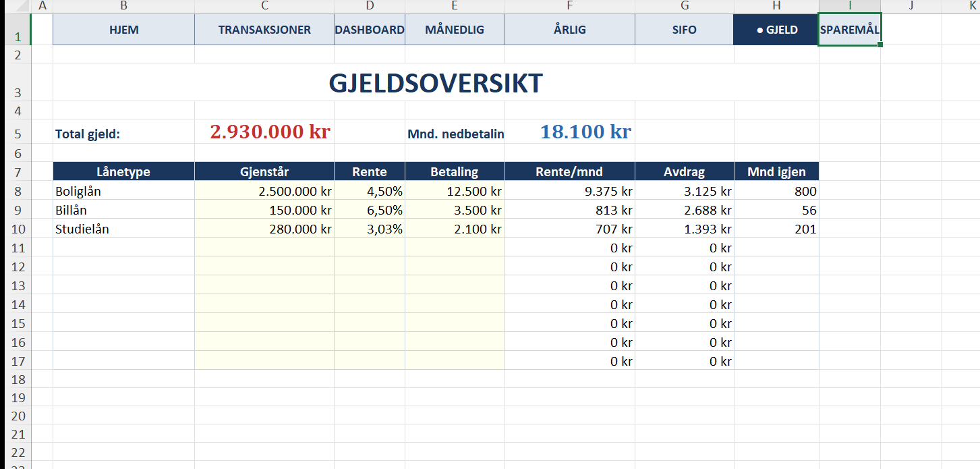Open the MÅNEDLIG navigation tab
980x469 pixels.
click(x=455, y=30)
